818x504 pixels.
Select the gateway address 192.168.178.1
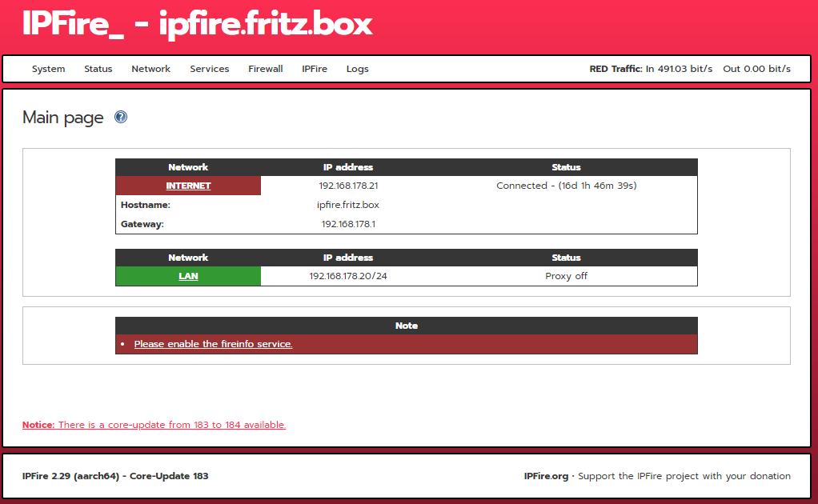(x=348, y=224)
